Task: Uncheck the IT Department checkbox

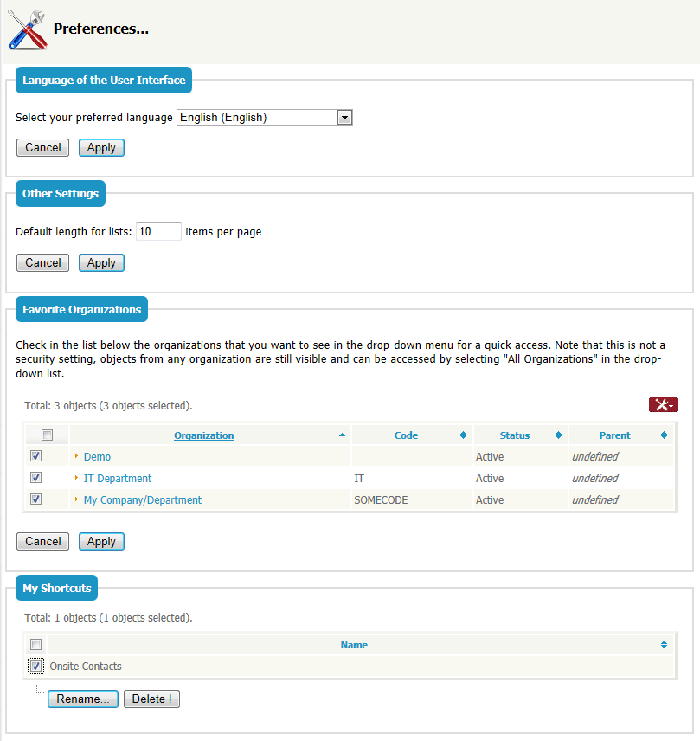Action: 35,477
